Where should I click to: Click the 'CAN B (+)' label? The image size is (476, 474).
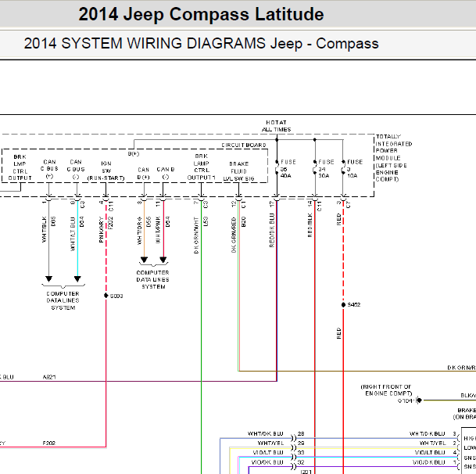coord(143,173)
